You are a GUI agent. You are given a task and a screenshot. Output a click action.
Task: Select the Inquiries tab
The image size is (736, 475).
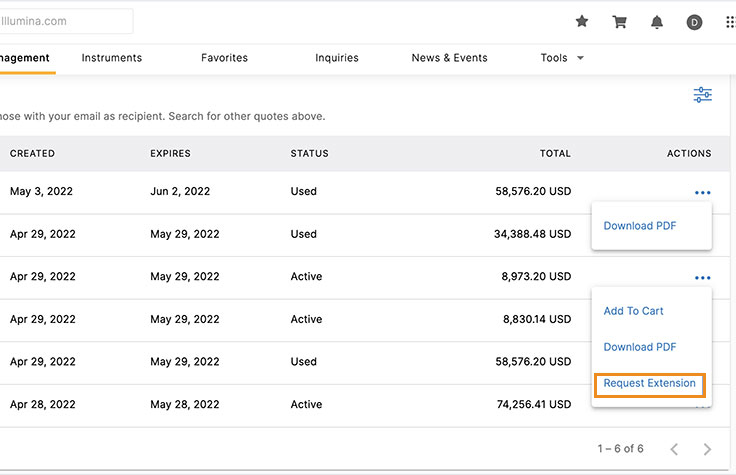[337, 58]
